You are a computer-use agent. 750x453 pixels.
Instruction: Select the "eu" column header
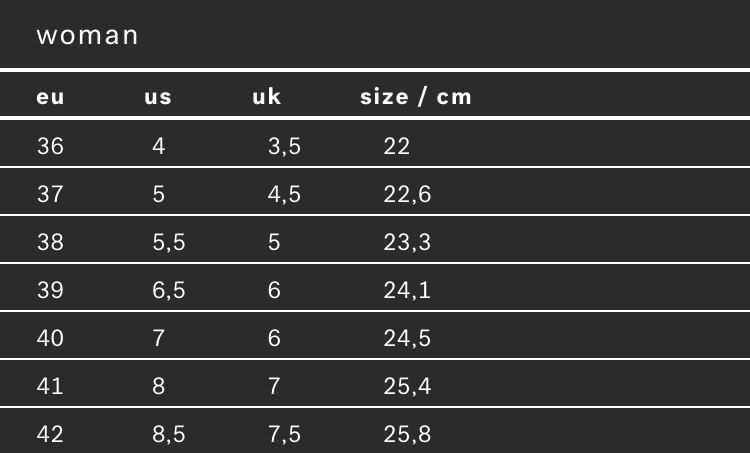click(x=50, y=97)
